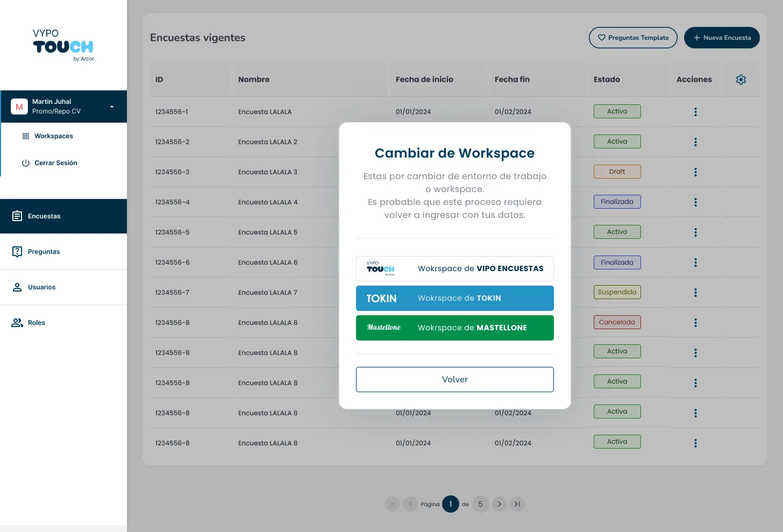Collapse the Martin Juhal user menu
Image resolution: width=783 pixels, height=532 pixels.
point(112,107)
